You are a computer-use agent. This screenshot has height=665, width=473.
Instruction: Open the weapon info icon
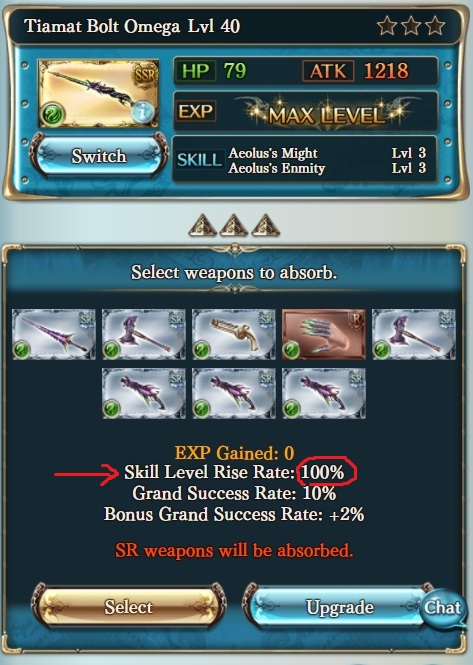pos(142,112)
